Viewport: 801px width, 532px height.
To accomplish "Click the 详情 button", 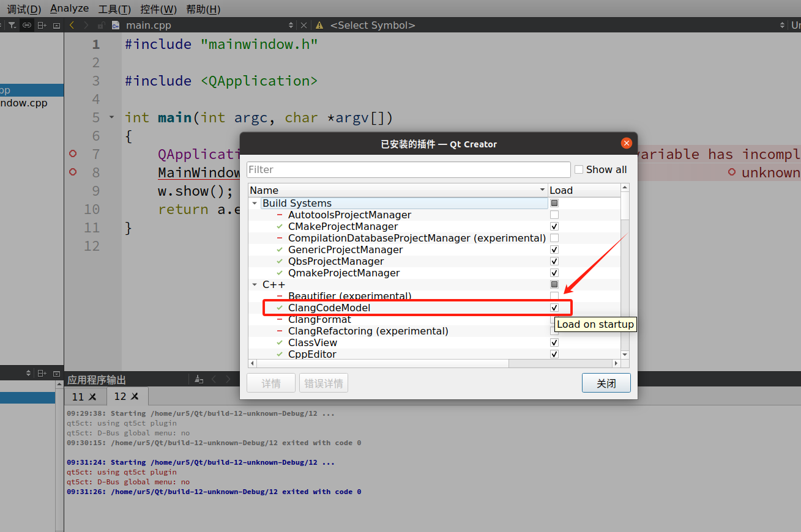I will [x=271, y=383].
